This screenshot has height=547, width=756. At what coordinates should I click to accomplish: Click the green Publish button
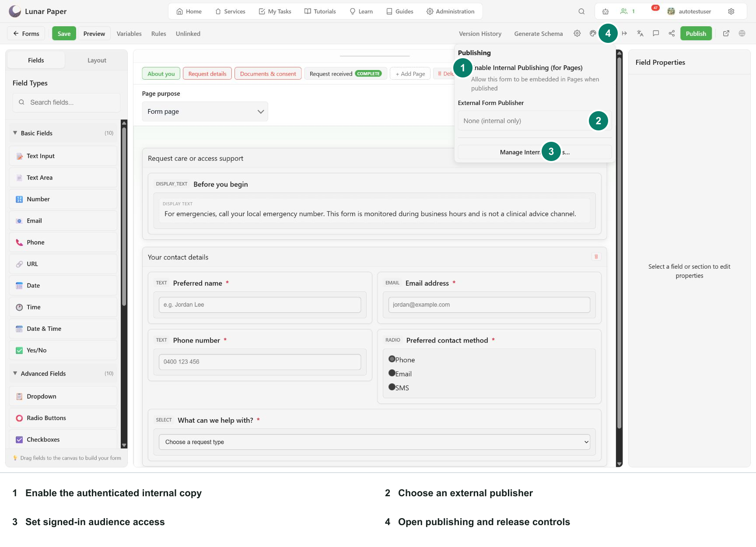click(x=696, y=34)
